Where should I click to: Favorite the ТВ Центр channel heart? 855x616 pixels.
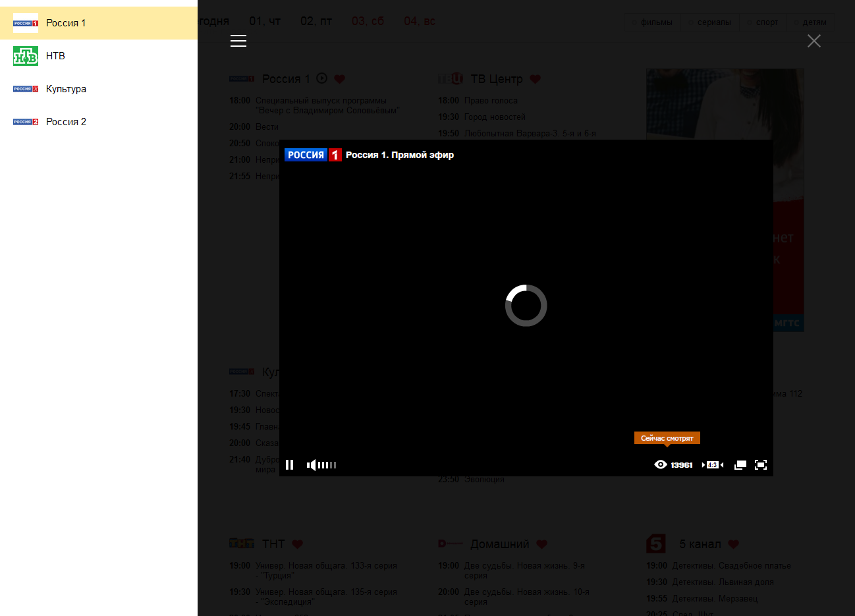click(535, 78)
